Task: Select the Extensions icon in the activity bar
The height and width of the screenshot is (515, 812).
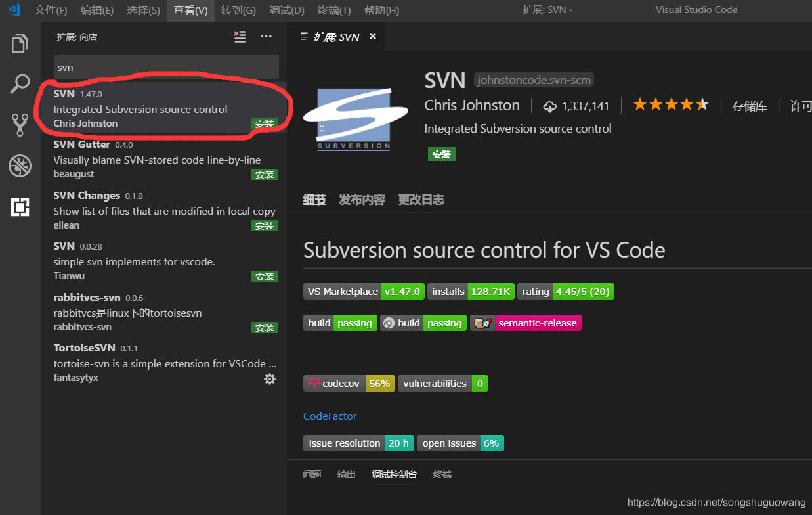Action: click(19, 207)
